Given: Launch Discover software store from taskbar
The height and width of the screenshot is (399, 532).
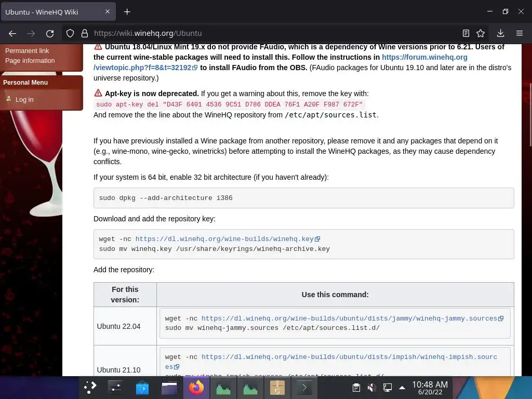Looking at the screenshot, I should click(142, 388).
